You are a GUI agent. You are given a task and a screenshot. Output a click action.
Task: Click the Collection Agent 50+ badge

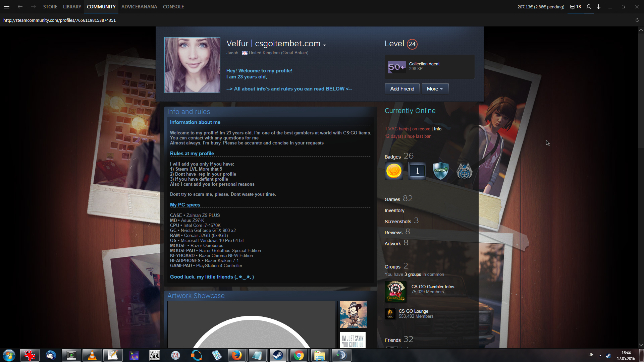point(396,67)
